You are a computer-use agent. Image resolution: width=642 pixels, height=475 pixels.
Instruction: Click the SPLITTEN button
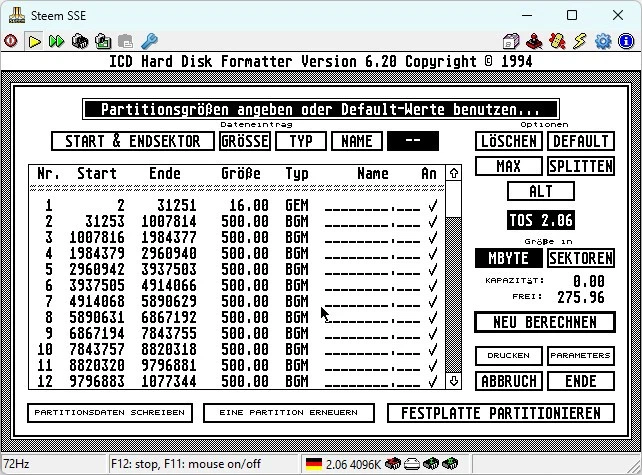click(581, 166)
